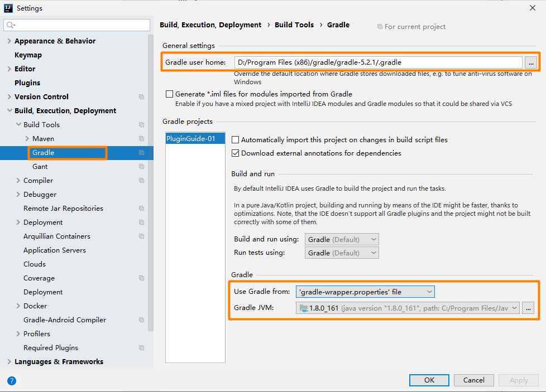Select Gant under Build Tools
Viewport: 546px width, 392px height.
point(40,167)
